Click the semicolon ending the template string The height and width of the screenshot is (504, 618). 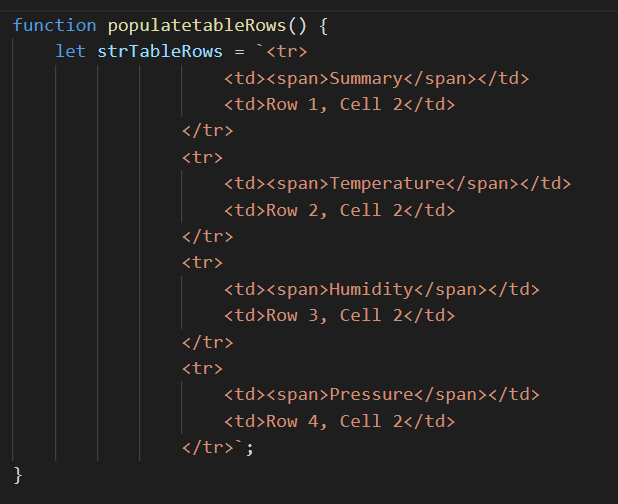pos(250,448)
